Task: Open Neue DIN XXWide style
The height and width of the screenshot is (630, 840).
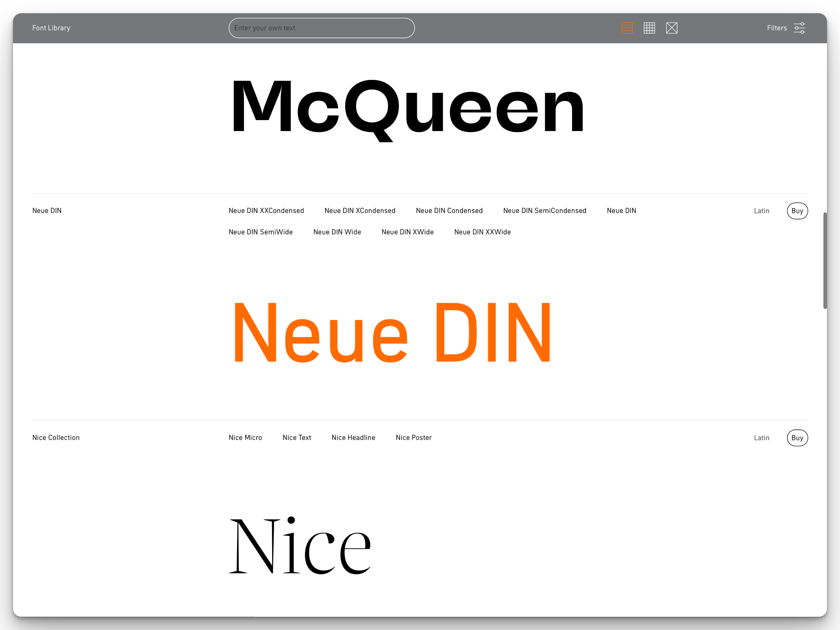Action: pyautogui.click(x=482, y=232)
